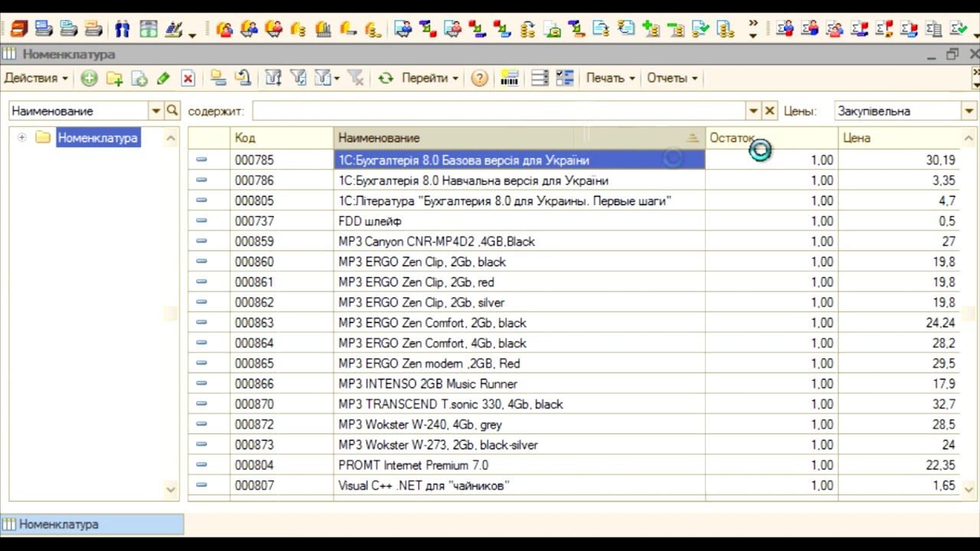Click price 1,65 in the Цена column

(x=944, y=485)
